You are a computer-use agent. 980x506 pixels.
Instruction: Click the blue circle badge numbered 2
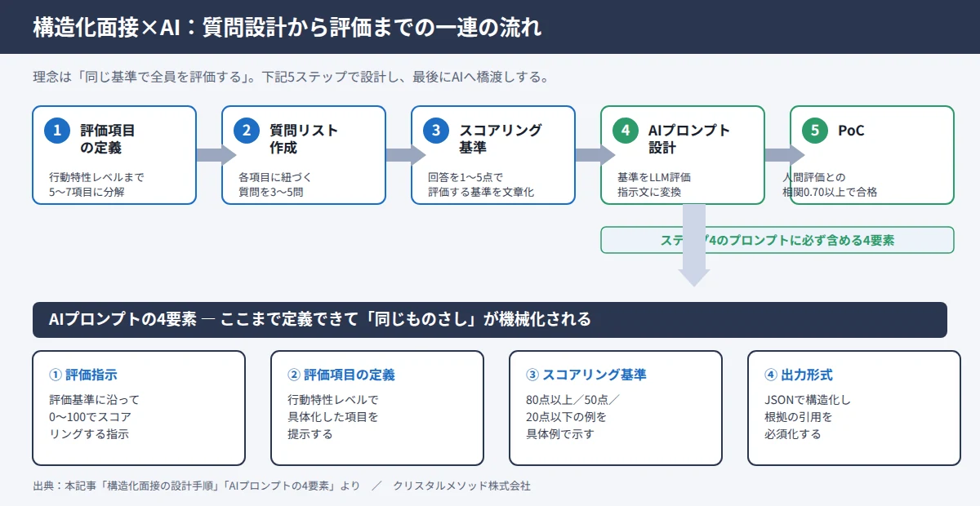(x=247, y=130)
